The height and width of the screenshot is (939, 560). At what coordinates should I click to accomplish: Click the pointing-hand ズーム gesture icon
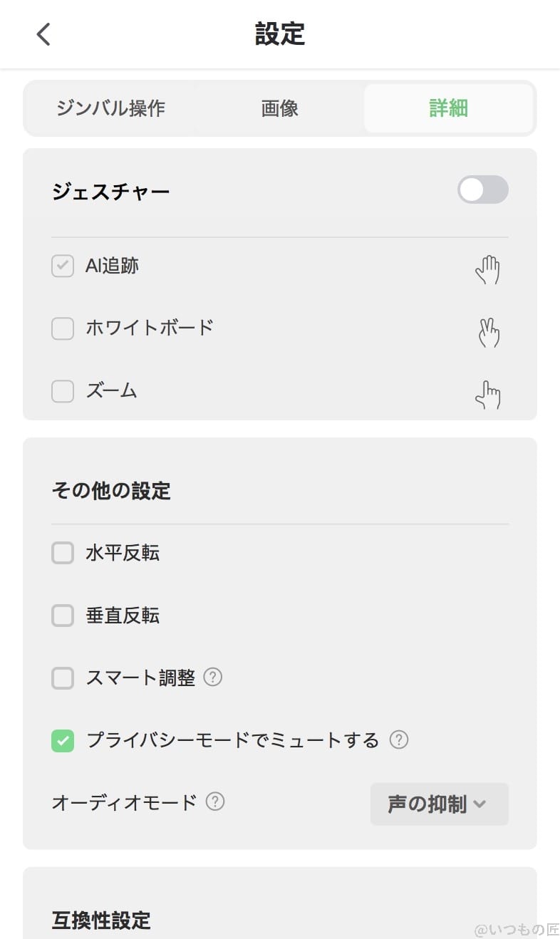click(488, 395)
